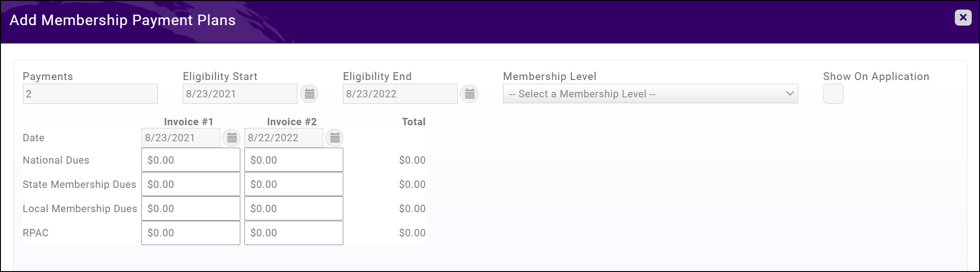Open the Invoice #2 date calendar
980x272 pixels.
click(x=335, y=138)
